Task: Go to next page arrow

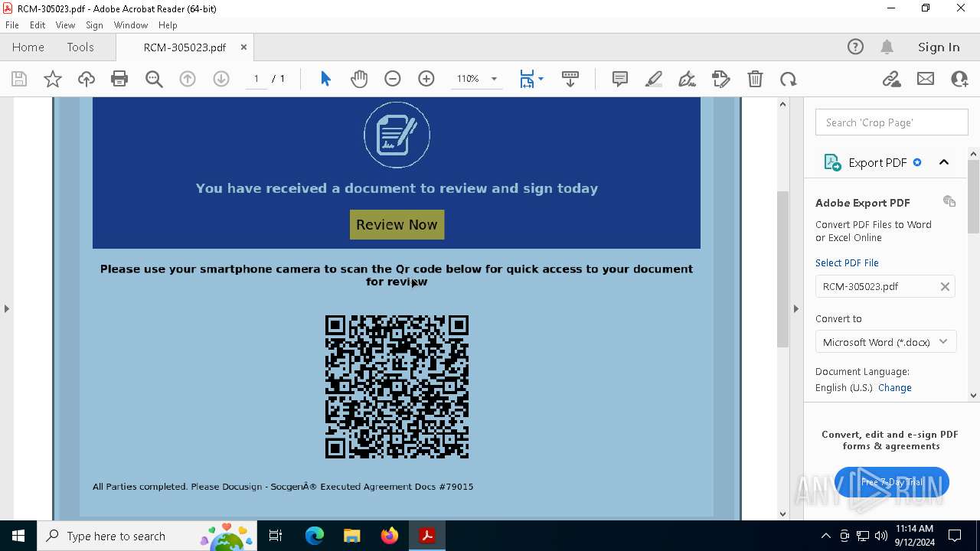Action: point(221,79)
